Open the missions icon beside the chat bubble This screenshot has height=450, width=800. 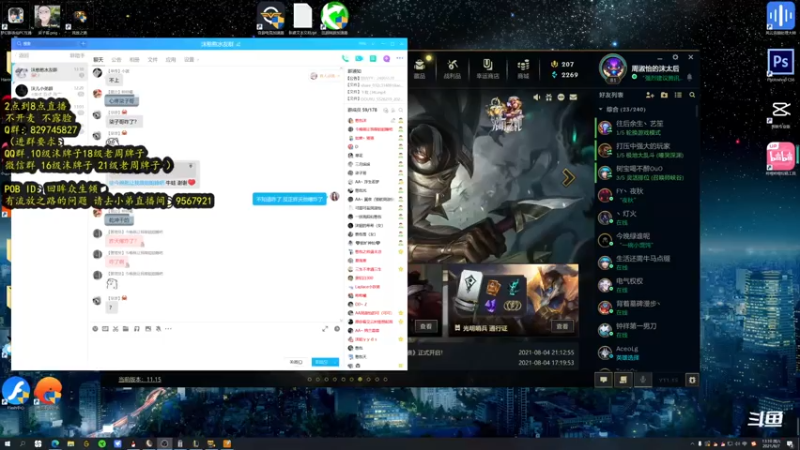623,380
